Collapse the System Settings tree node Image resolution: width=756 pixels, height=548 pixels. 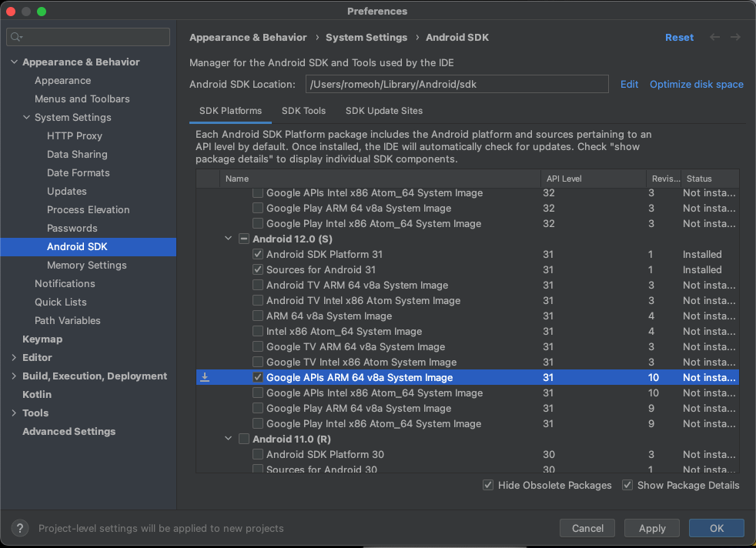pos(26,117)
